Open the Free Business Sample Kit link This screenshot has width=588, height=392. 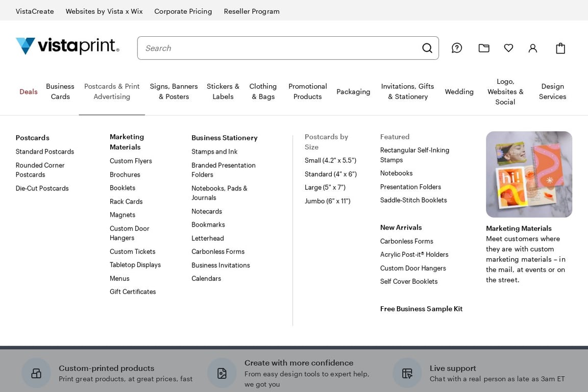(x=421, y=309)
